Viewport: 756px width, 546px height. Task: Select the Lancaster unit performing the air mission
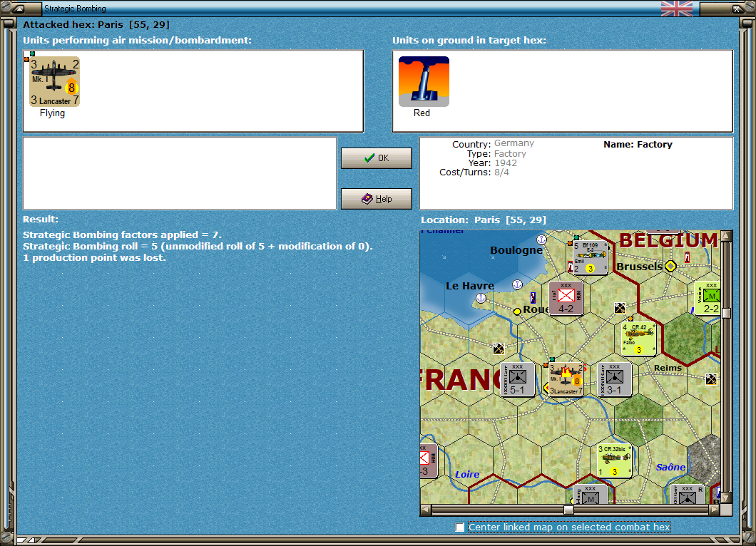(x=54, y=81)
